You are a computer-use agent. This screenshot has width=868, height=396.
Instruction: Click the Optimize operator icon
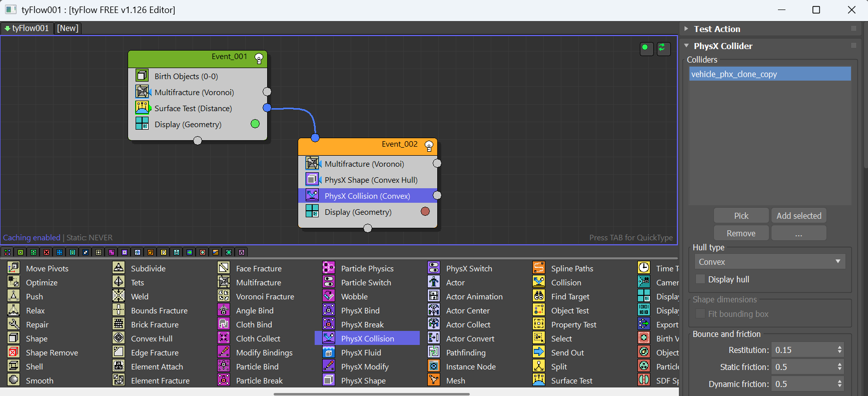click(14, 282)
